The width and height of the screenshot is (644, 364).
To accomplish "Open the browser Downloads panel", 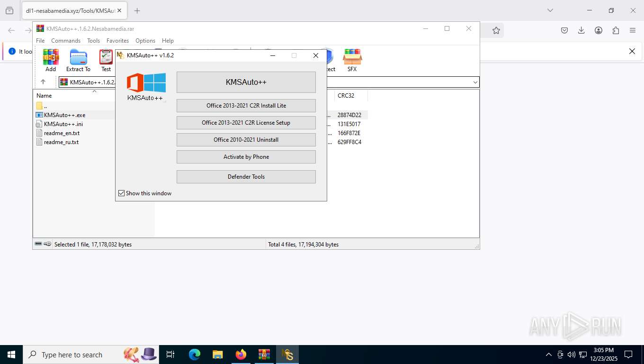I will 581,30.
